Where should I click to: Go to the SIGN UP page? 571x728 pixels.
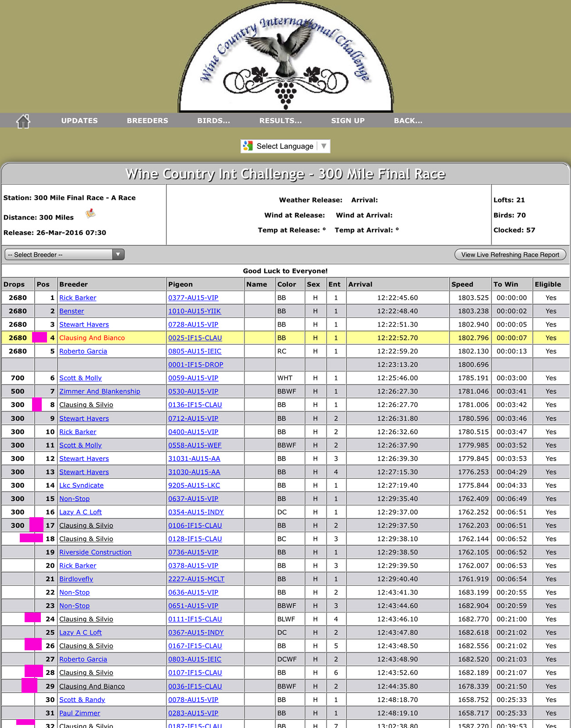tap(348, 121)
